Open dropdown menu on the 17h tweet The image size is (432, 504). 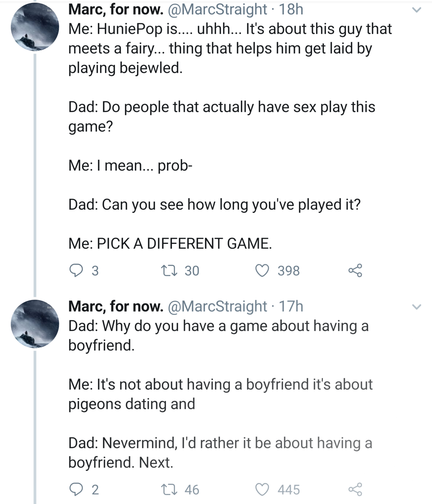pos(417,307)
